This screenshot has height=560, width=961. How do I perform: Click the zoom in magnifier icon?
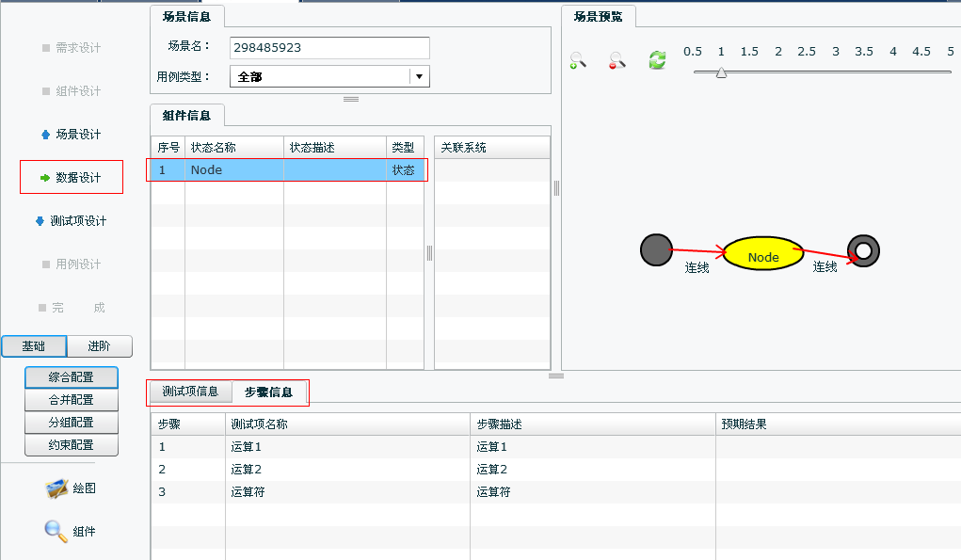(578, 60)
